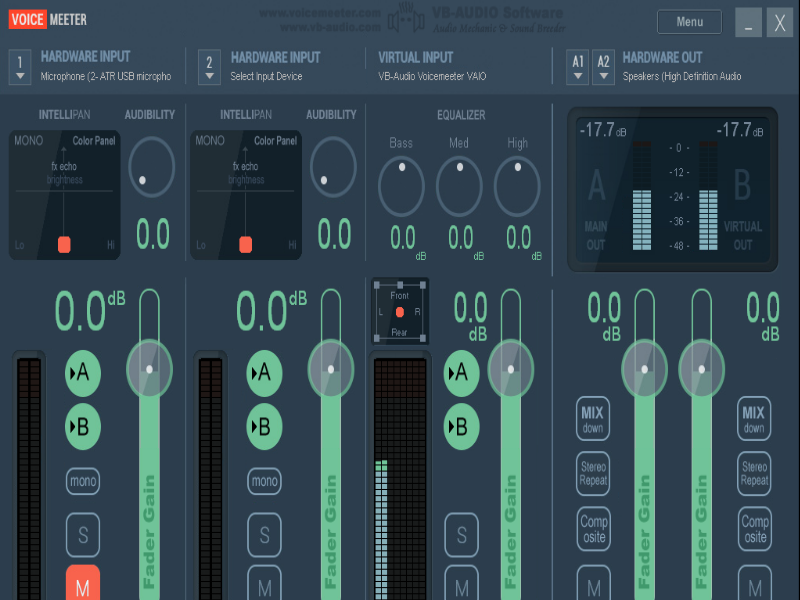Click www.voicemeeter.com link
The height and width of the screenshot is (600, 800).
(320, 13)
